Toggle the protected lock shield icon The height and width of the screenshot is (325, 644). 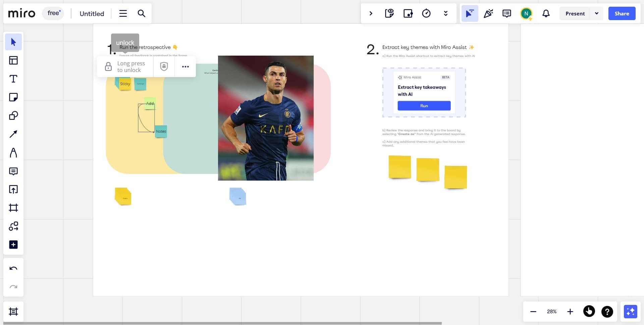[164, 67]
